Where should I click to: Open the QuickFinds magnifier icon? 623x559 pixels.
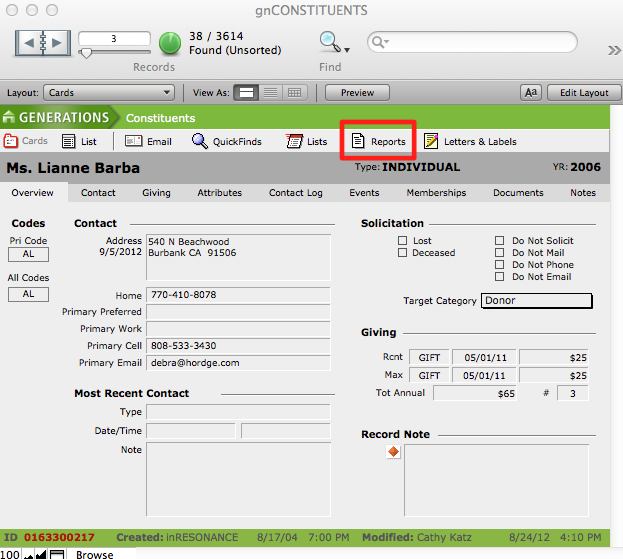click(x=200, y=142)
